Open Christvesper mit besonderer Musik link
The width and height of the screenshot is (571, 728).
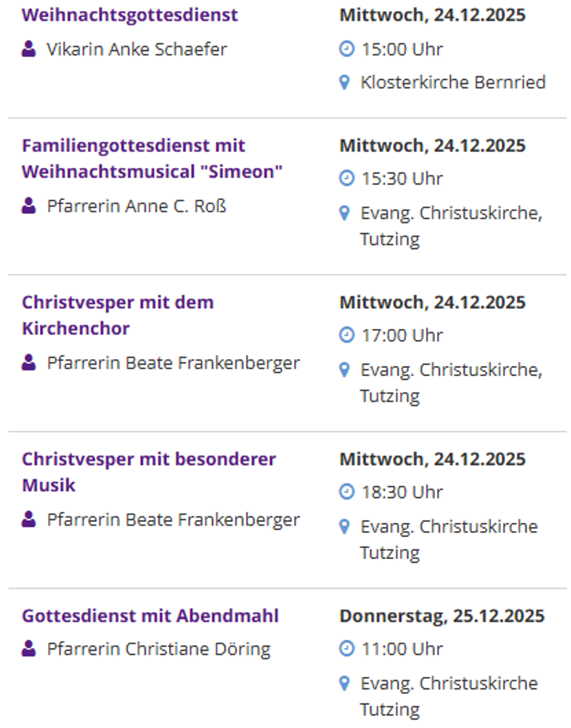(x=149, y=472)
